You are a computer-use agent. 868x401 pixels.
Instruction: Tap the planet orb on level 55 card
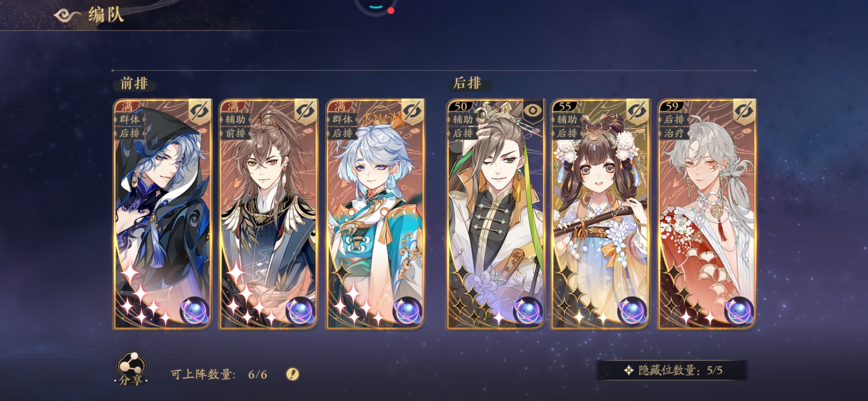pyautogui.click(x=632, y=312)
